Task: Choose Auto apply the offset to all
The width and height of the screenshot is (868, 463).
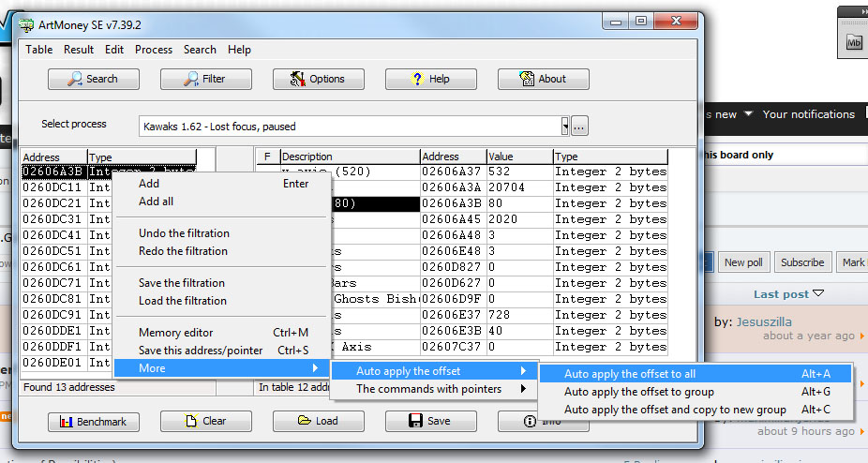Action: point(696,374)
